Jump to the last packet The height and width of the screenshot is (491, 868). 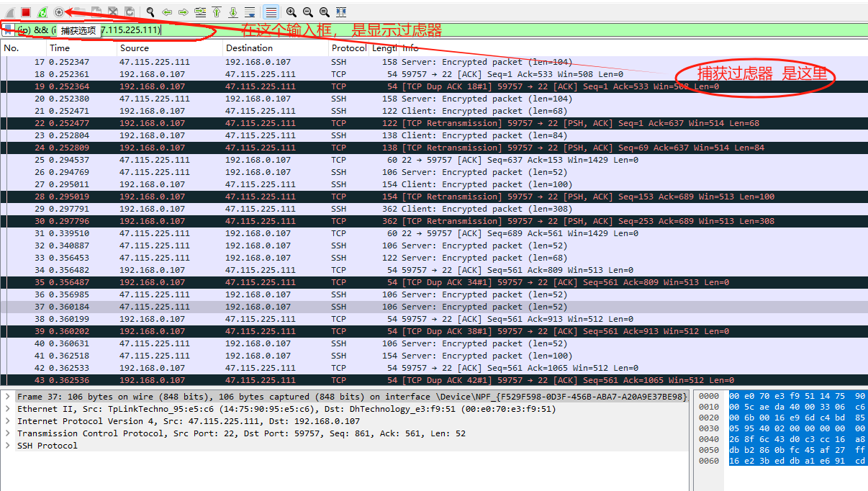(x=233, y=12)
